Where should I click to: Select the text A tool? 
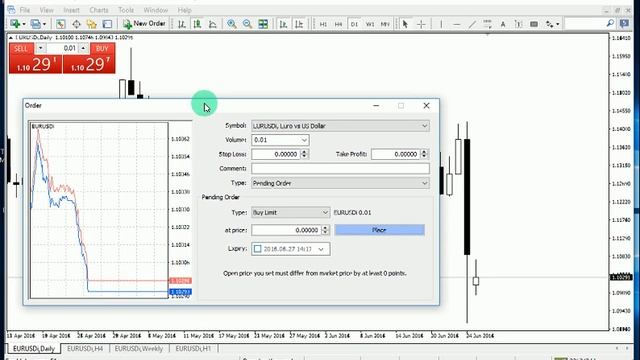coord(503,24)
